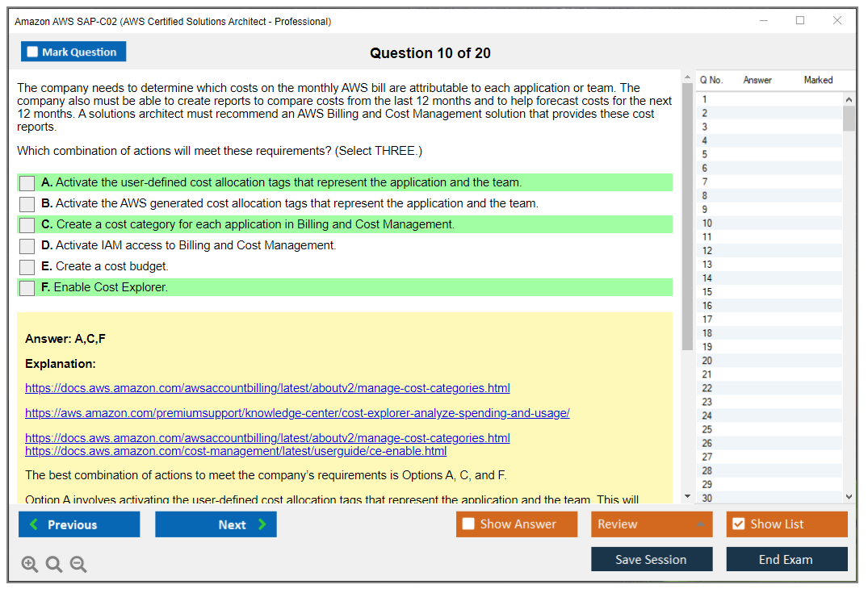Open the cost-explorer-analyze-spending-and-usage link
This screenshot has height=593, width=868.
(x=297, y=413)
